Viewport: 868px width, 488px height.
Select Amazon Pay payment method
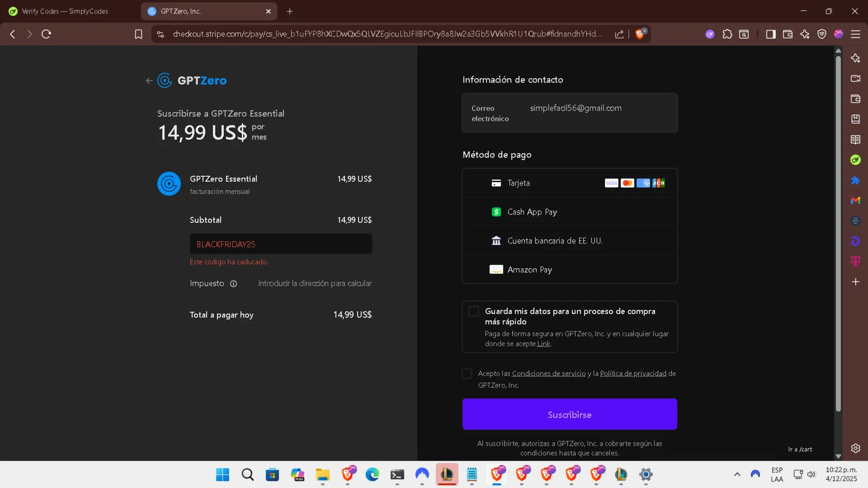[x=569, y=269]
